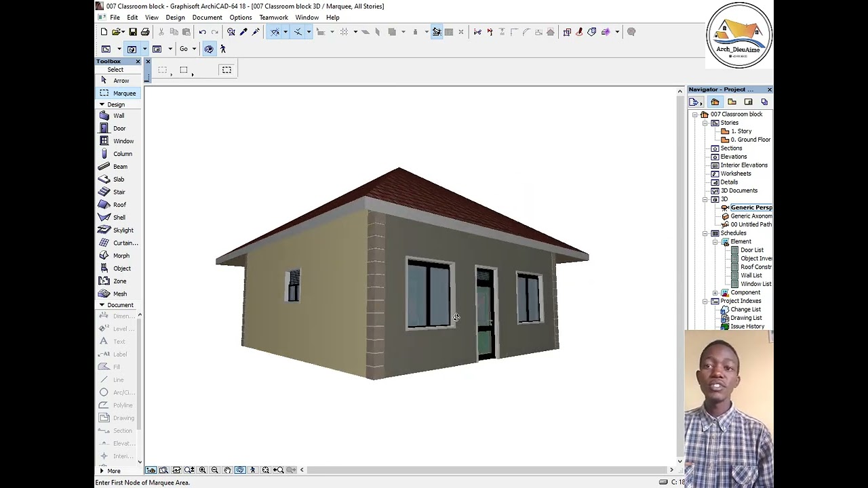Viewport: 868px width, 488px height.
Task: Toggle the guide lines button in toolbar
Action: point(275,32)
